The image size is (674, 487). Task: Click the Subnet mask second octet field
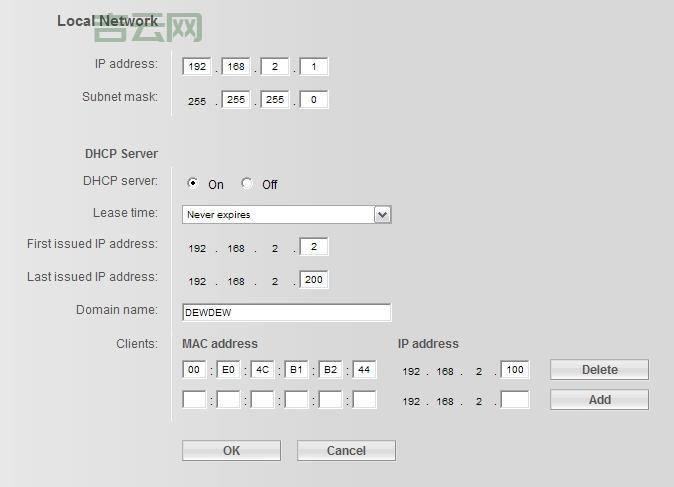click(236, 100)
